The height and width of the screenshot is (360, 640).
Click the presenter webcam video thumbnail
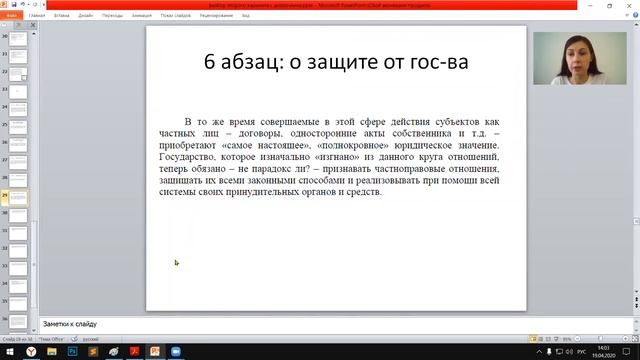[580, 58]
